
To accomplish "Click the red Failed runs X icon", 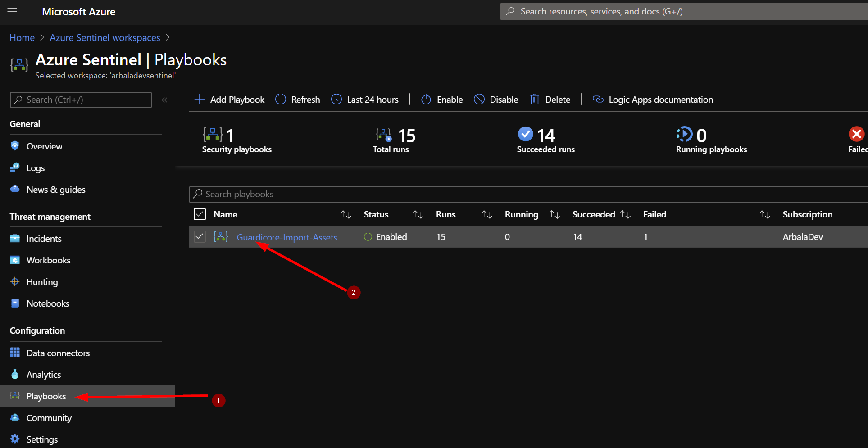I will [856, 134].
